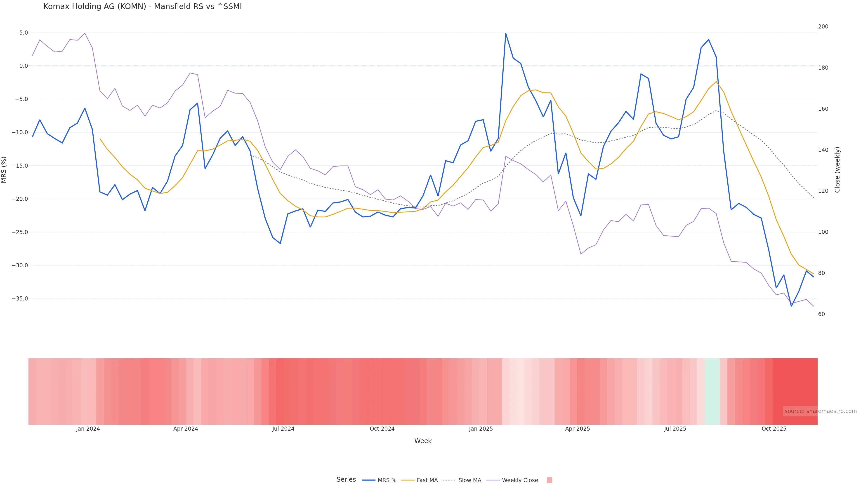
Task: Click the Oct 2025 x-axis tick label
Action: pyautogui.click(x=774, y=429)
